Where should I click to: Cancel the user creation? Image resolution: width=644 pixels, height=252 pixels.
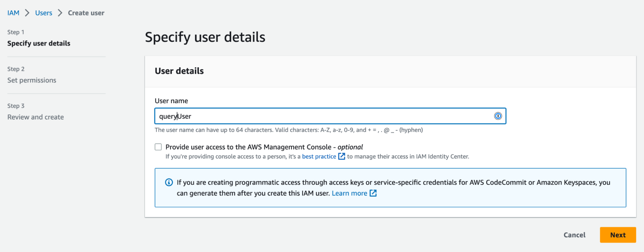point(574,235)
